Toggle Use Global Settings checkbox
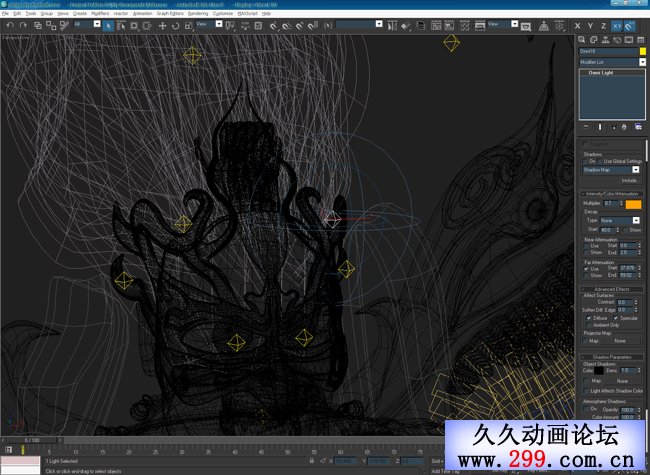This screenshot has width=650, height=475. tap(600, 161)
